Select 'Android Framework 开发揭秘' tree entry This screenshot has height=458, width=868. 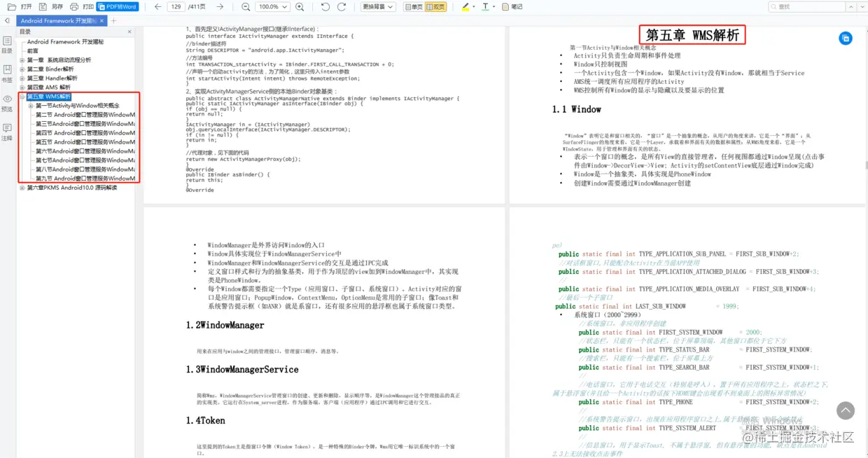pos(65,42)
